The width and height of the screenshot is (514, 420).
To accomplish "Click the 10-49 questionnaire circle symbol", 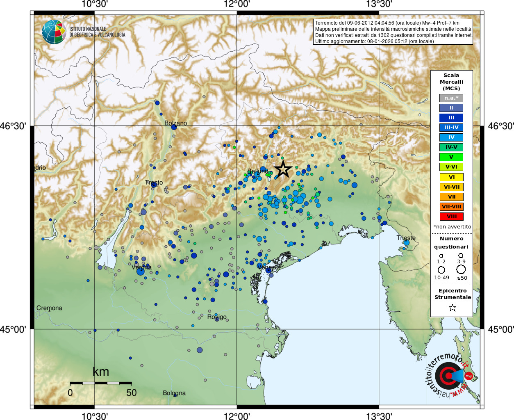I will tap(441, 270).
